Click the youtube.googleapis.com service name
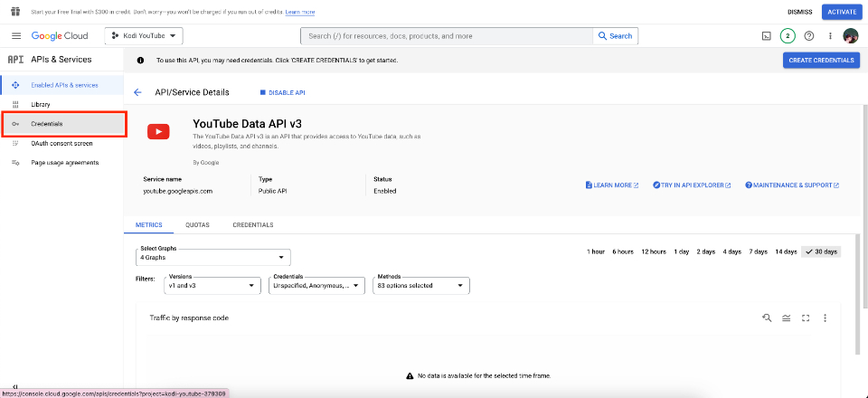This screenshot has height=398, width=868. [178, 191]
